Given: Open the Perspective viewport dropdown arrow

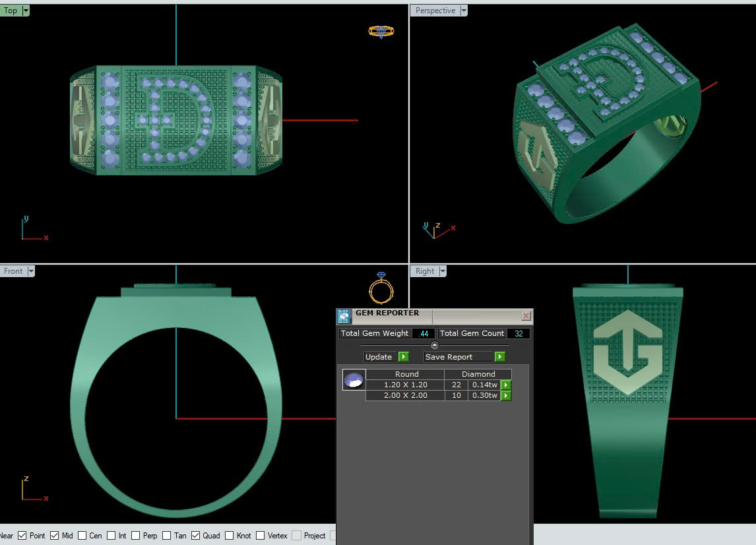Looking at the screenshot, I should (x=464, y=11).
